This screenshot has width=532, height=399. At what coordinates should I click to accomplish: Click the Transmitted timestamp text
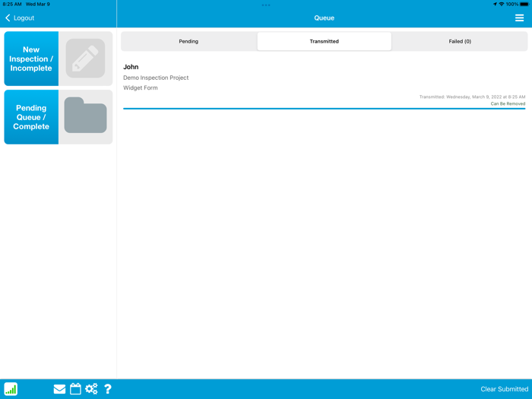pos(472,97)
